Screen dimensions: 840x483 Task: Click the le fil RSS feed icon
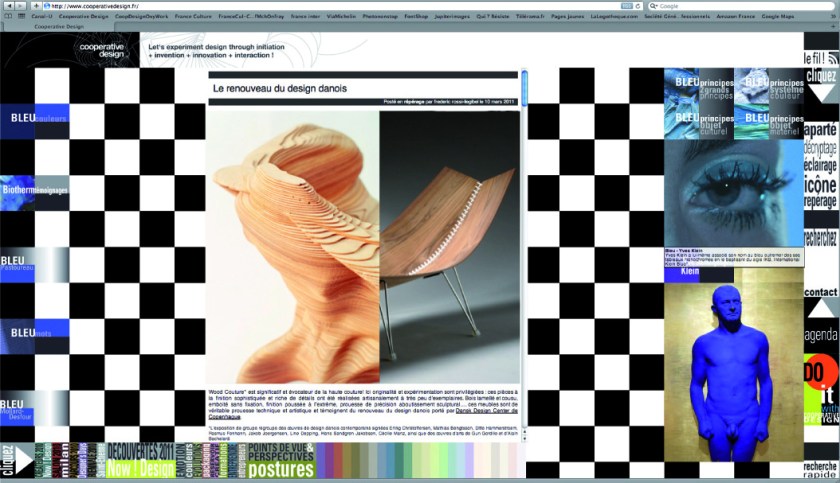[x=833, y=58]
